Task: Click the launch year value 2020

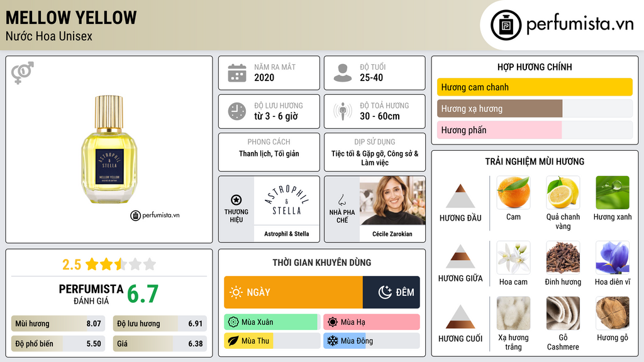Action: (x=264, y=77)
